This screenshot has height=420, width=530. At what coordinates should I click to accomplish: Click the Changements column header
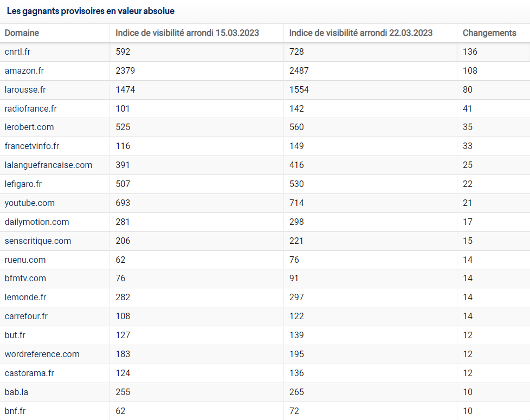click(x=489, y=33)
